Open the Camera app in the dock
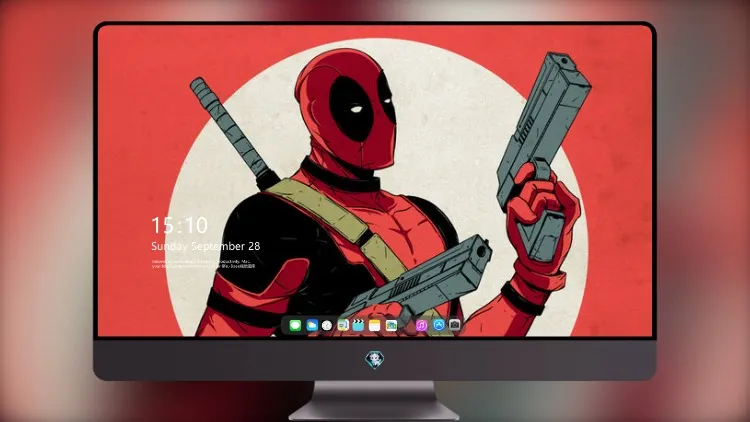750x422 pixels. pyautogui.click(x=455, y=325)
